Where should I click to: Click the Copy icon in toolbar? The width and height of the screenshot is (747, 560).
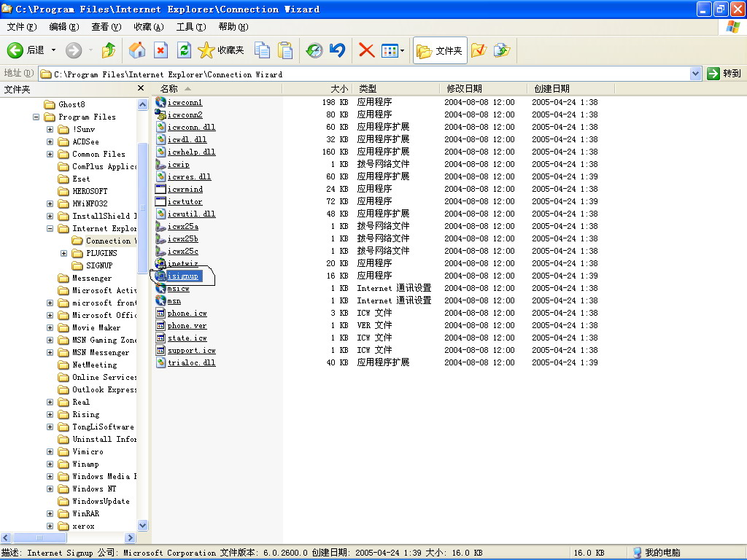(262, 50)
